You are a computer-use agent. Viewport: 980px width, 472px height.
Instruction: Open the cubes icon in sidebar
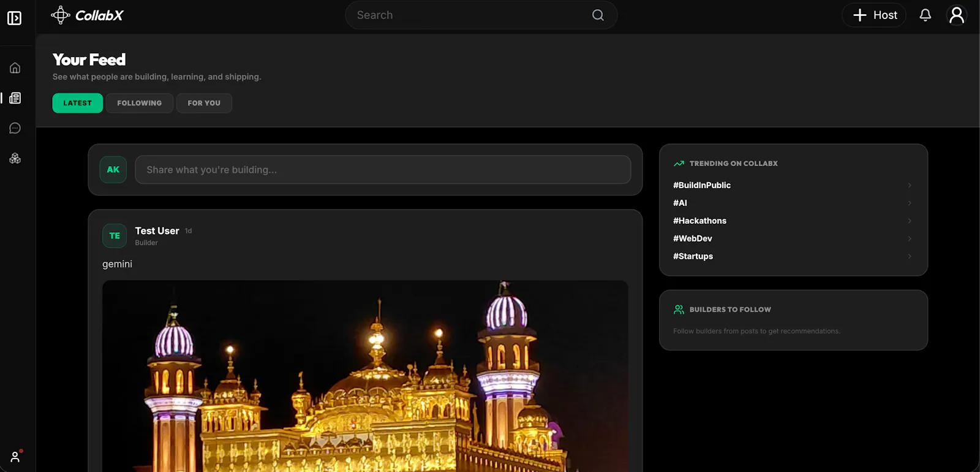15,158
